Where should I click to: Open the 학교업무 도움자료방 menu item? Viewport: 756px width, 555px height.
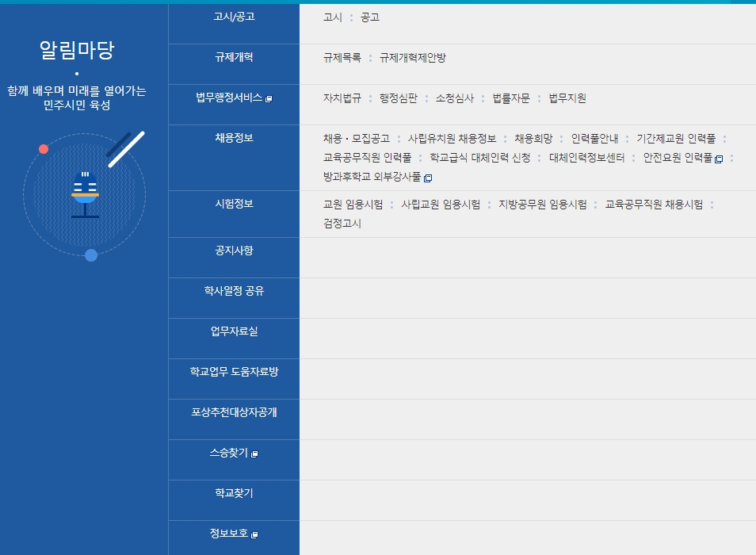click(x=234, y=378)
